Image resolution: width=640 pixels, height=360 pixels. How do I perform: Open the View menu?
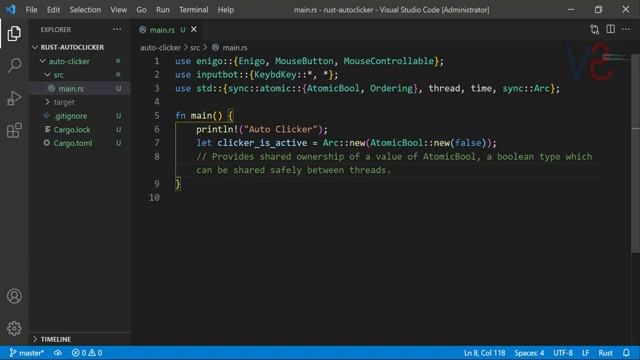[118, 9]
